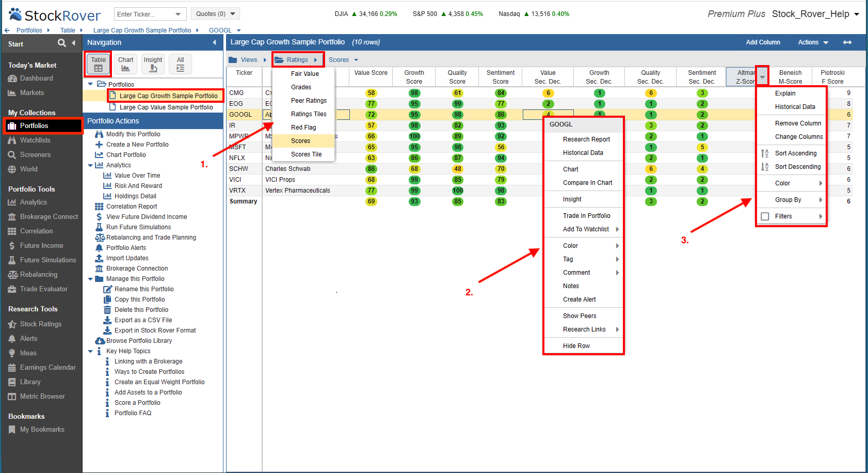Click the Growth Score column header

click(414, 77)
